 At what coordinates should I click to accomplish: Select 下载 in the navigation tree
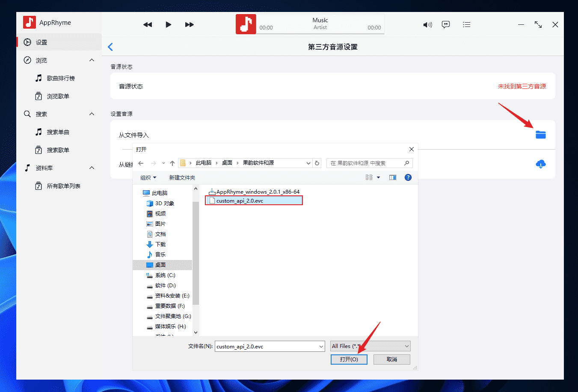click(156, 245)
